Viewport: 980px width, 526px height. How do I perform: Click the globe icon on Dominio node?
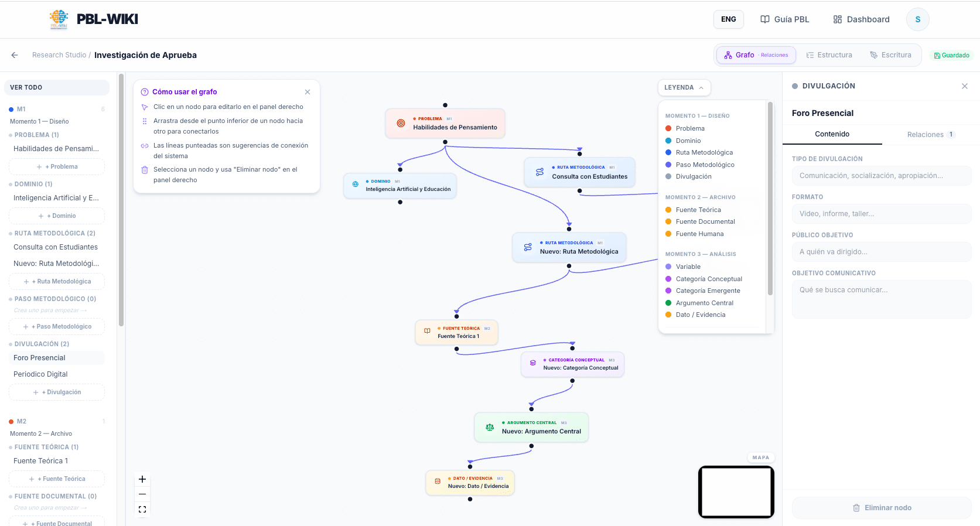356,185
